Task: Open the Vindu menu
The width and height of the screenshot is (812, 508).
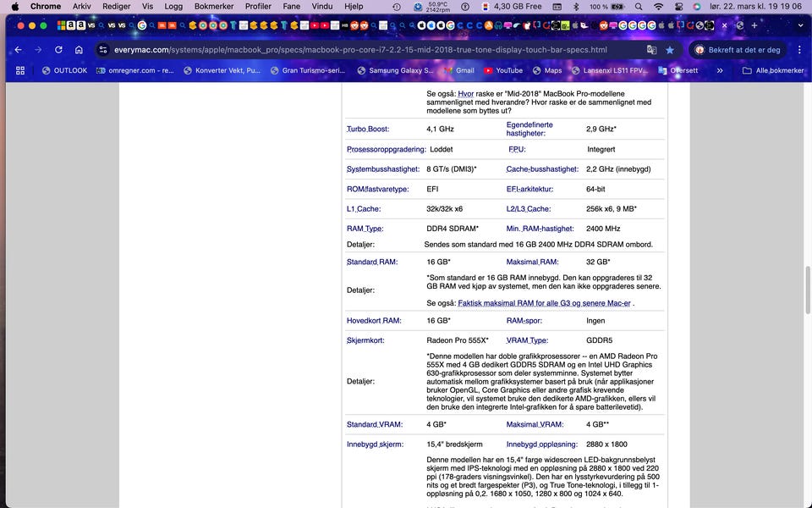Action: point(322,7)
